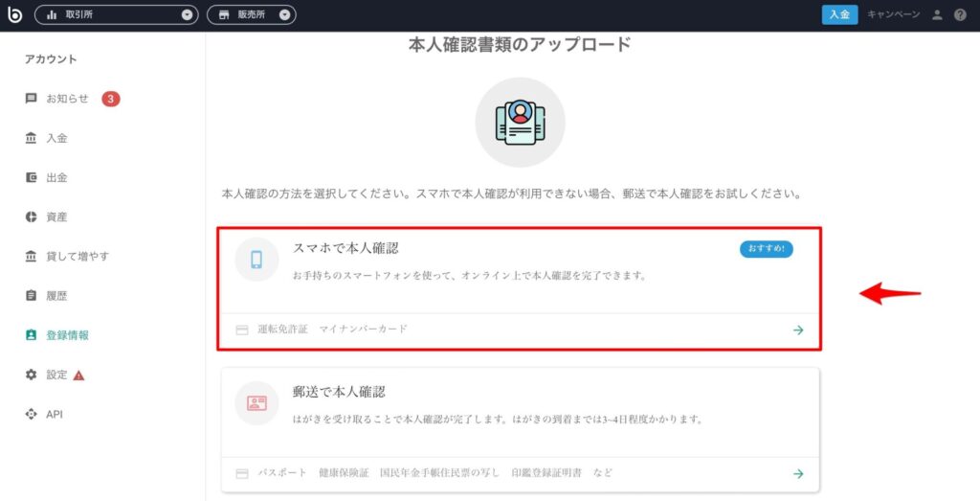This screenshot has height=501, width=980.
Task: Click the arrow in スマホで本人確認 card
Action: 798,330
